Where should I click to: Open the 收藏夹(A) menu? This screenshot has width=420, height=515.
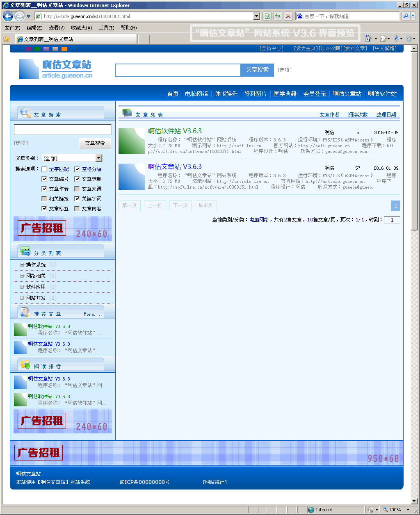coord(81,28)
